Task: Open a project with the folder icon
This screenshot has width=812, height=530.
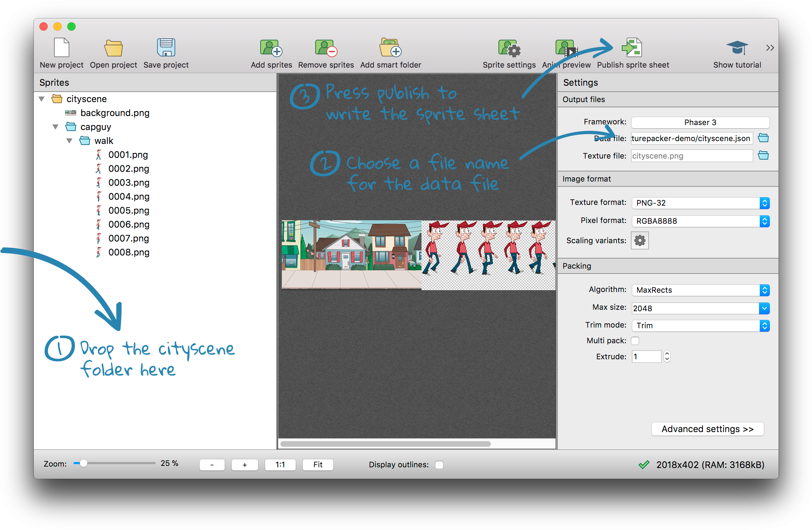Action: 113,48
